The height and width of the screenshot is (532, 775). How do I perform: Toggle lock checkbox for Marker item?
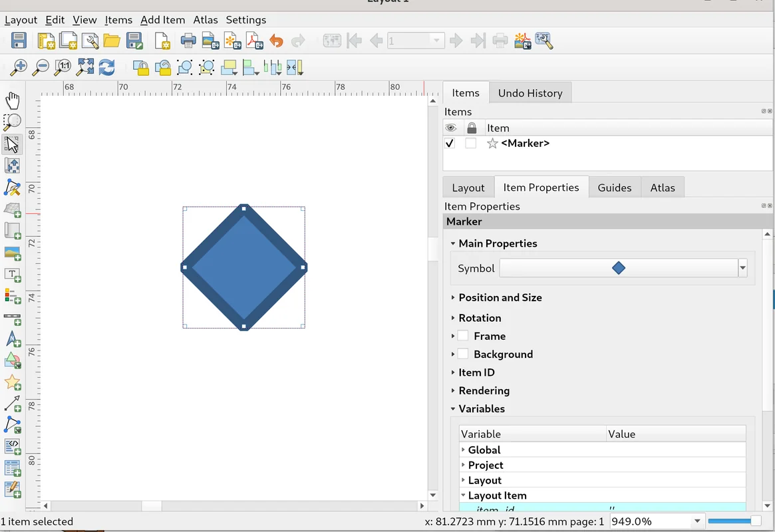[471, 144]
